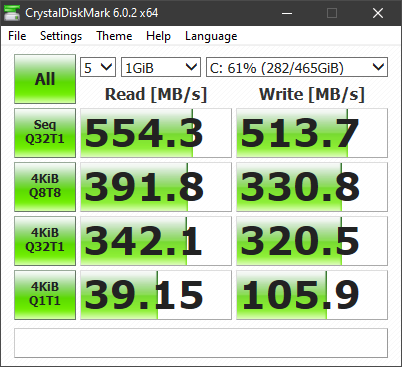
Task: Start the Seq Q32T1 test
Action: pos(45,133)
